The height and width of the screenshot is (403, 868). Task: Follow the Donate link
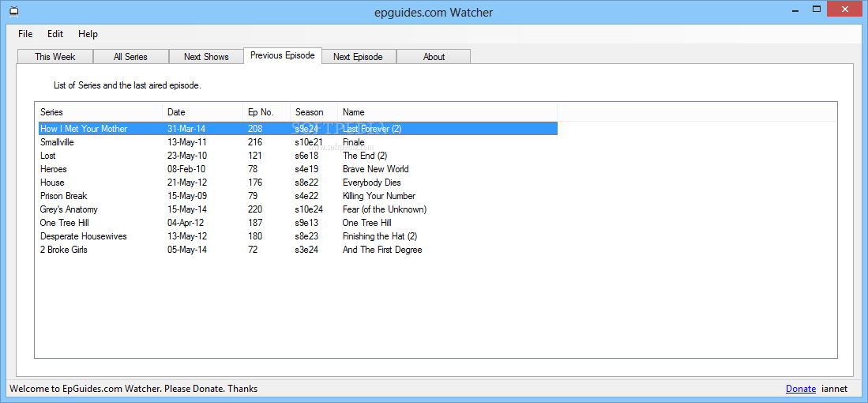point(800,389)
